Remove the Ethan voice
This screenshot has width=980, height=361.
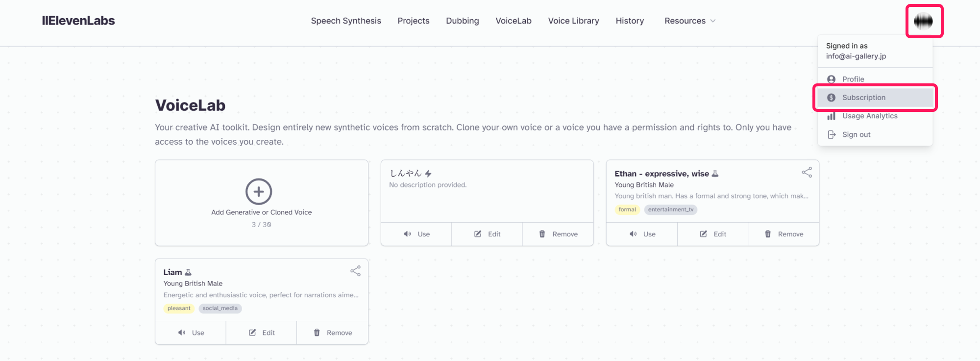[x=784, y=234]
